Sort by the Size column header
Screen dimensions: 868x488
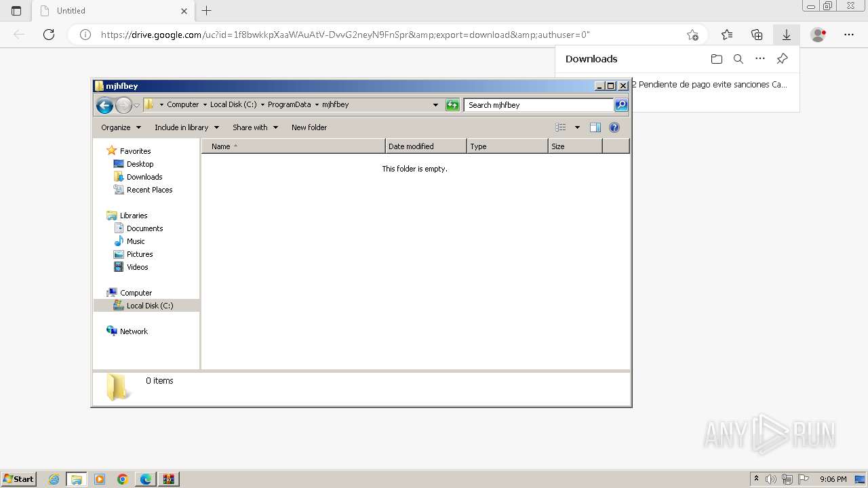pyautogui.click(x=575, y=146)
